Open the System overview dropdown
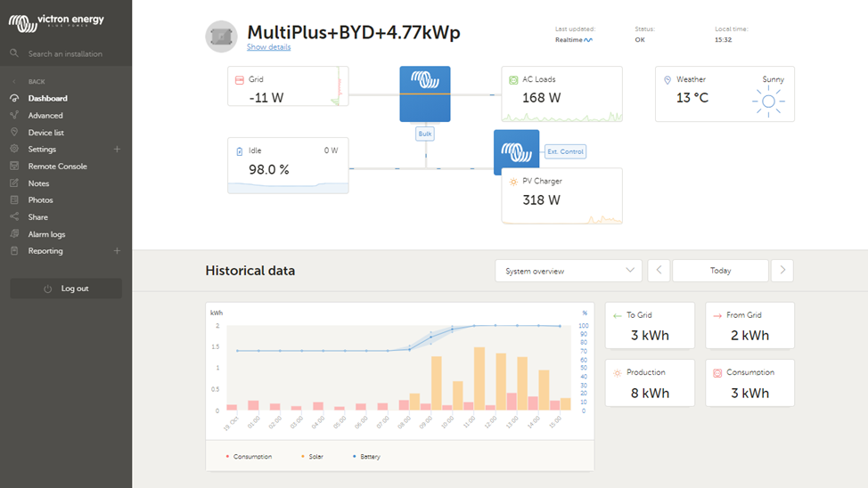This screenshot has height=488, width=868. point(568,271)
